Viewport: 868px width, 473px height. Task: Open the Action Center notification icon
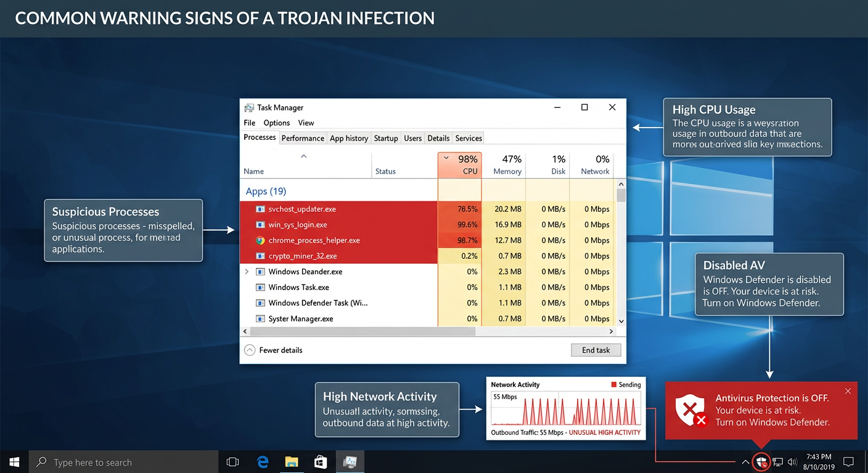849,461
